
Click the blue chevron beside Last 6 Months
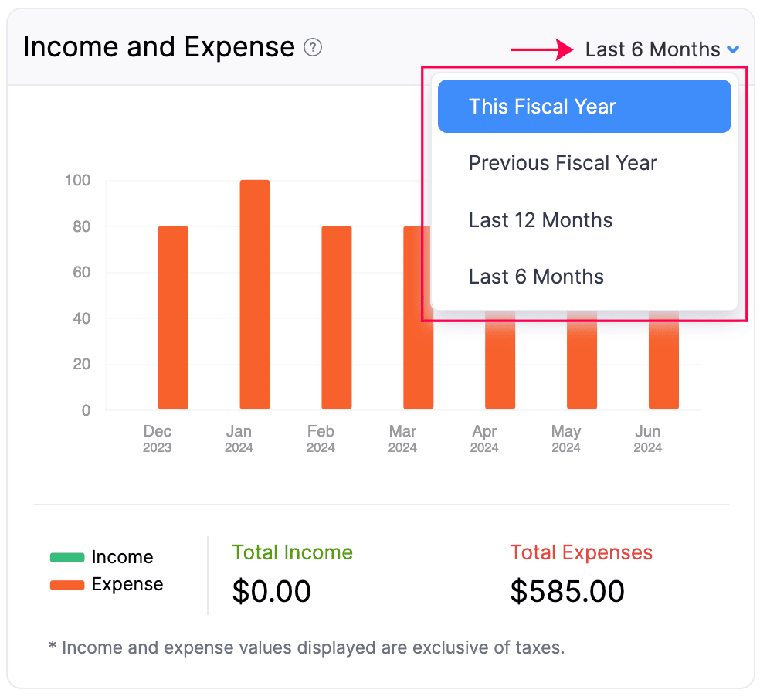click(x=733, y=49)
